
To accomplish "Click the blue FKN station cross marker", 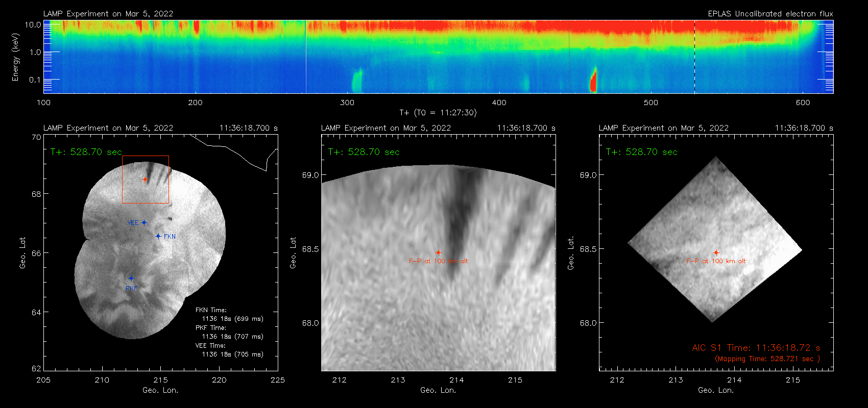I will (158, 236).
